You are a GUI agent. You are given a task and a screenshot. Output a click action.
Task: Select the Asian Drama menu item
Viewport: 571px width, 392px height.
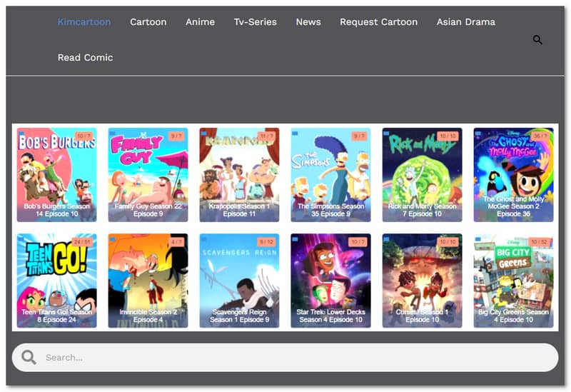tap(465, 22)
